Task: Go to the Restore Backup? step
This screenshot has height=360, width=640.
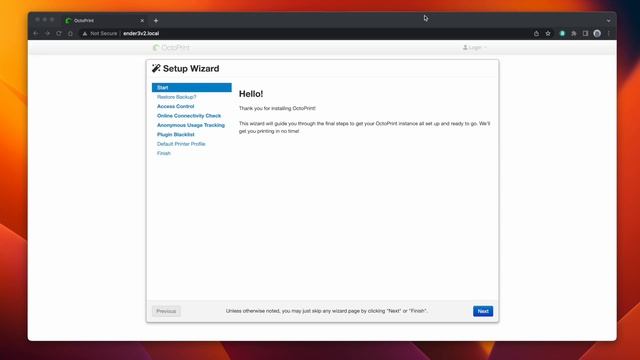Action: pyautogui.click(x=176, y=97)
